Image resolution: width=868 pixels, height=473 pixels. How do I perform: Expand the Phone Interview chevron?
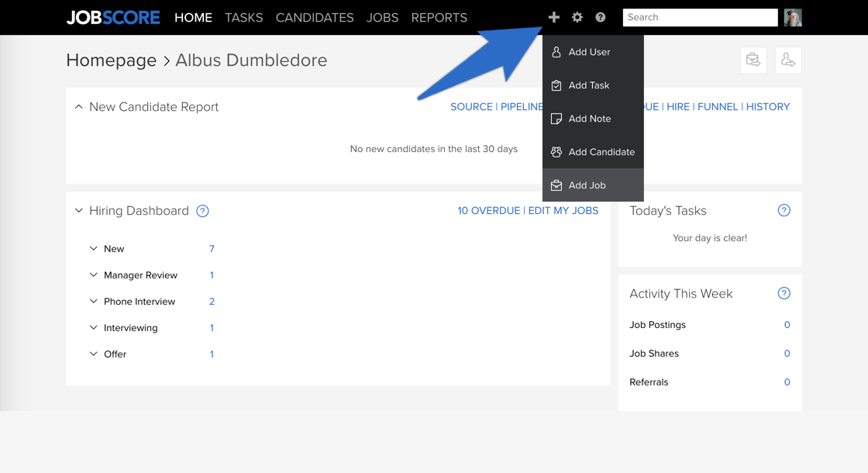(94, 302)
